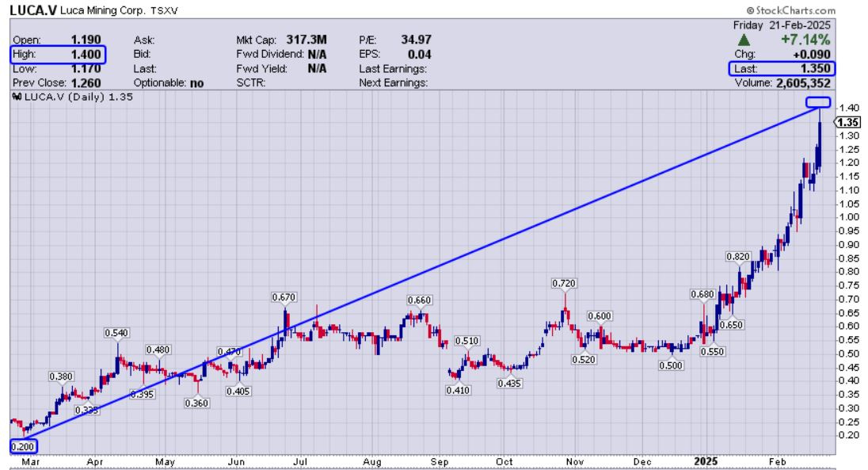Click the Feb month label on time axis
Viewport: 868px width, 470px height.
[777, 462]
